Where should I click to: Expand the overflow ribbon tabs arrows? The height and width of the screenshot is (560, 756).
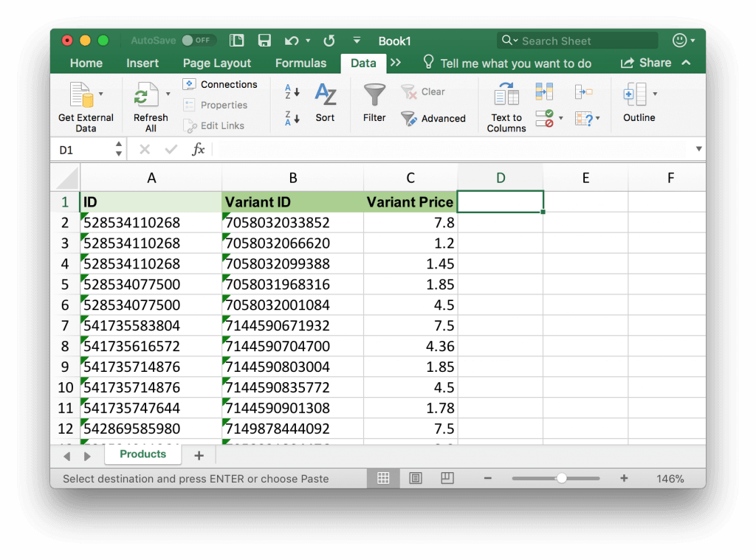tap(397, 63)
